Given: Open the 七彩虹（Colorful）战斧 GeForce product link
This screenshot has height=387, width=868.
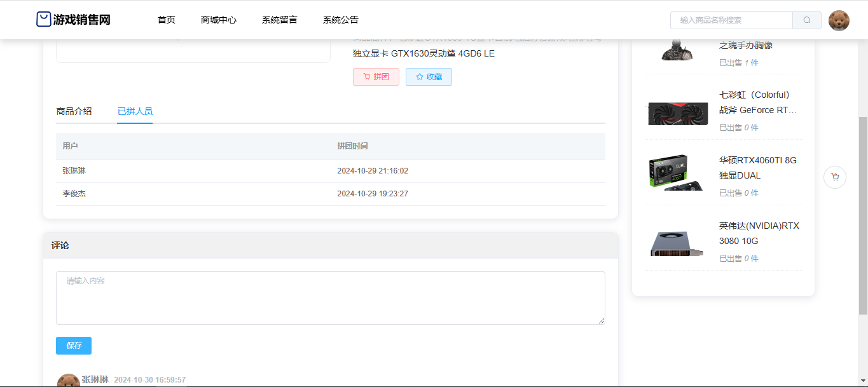Looking at the screenshot, I should pos(758,102).
